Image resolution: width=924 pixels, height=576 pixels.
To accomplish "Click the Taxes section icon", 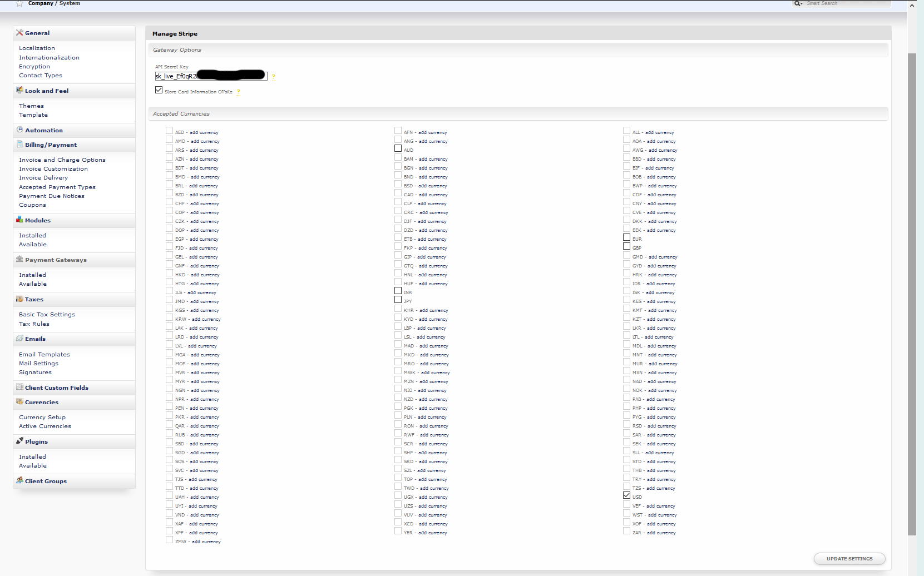I will (19, 299).
